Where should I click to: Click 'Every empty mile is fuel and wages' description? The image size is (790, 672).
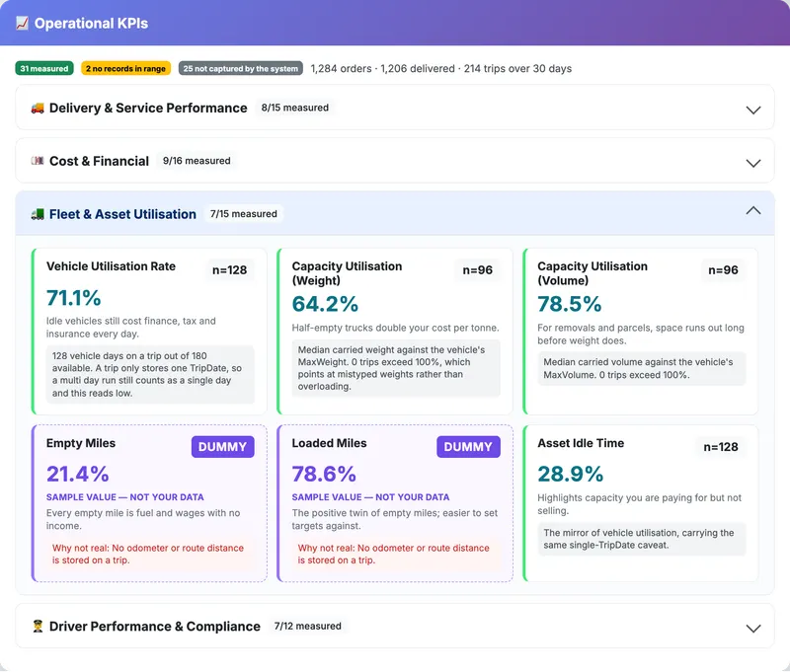143,519
